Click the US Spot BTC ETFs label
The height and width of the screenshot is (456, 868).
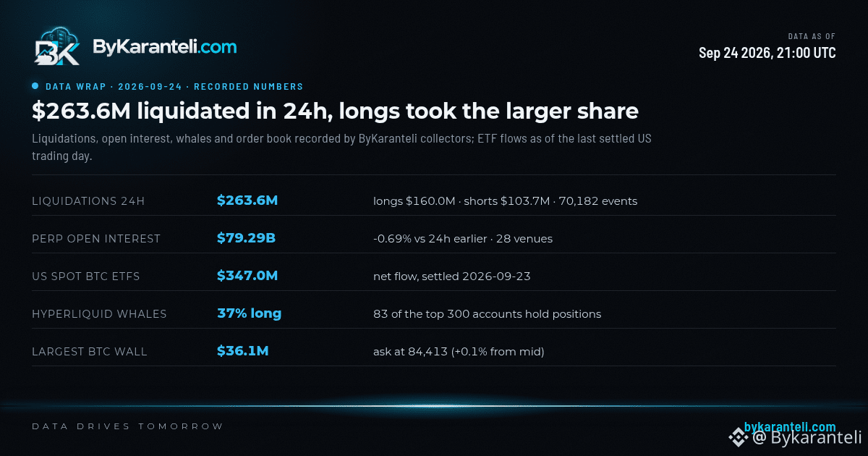point(86,276)
